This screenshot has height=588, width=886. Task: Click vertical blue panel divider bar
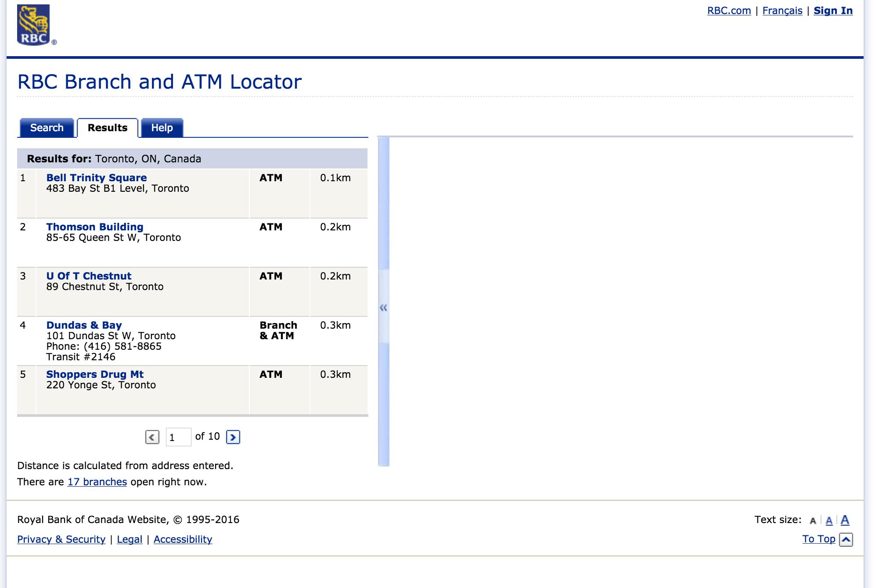click(x=383, y=202)
